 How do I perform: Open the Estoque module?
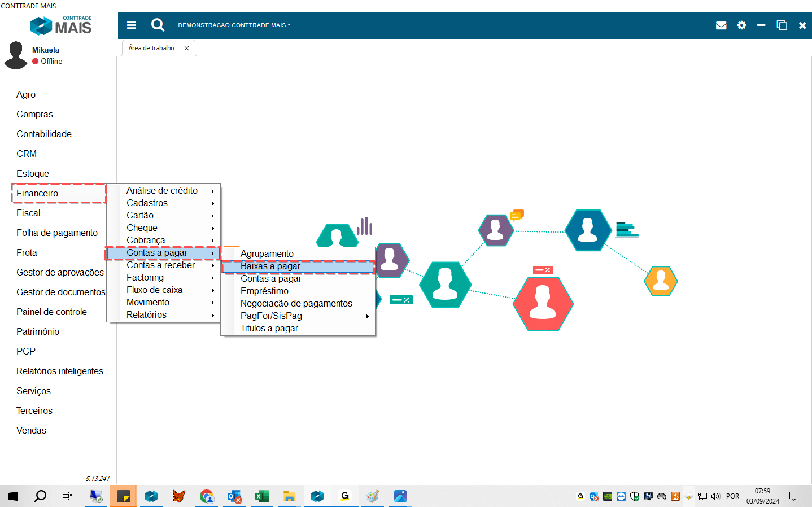[x=33, y=174]
